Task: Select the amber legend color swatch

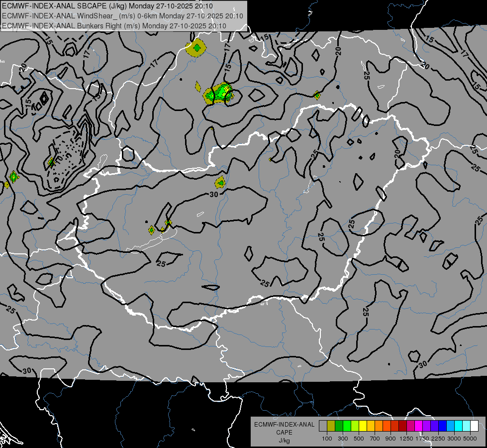Action: click(x=371, y=426)
